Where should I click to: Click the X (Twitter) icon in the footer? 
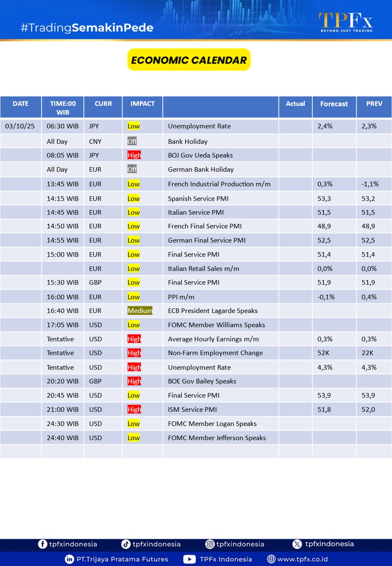pos(297,544)
